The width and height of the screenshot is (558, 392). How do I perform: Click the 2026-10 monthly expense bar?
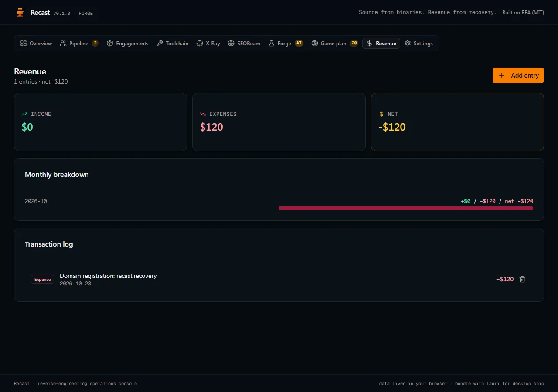click(x=406, y=208)
